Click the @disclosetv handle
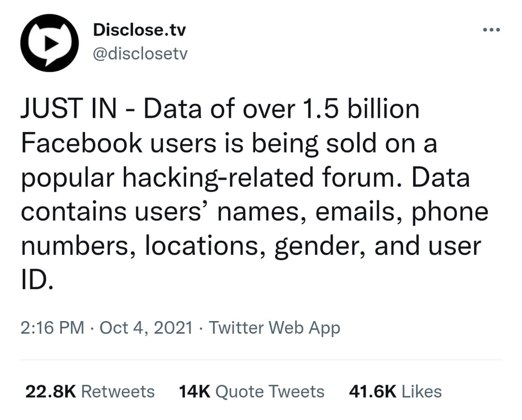This screenshot has height=420, width=522. click(140, 54)
